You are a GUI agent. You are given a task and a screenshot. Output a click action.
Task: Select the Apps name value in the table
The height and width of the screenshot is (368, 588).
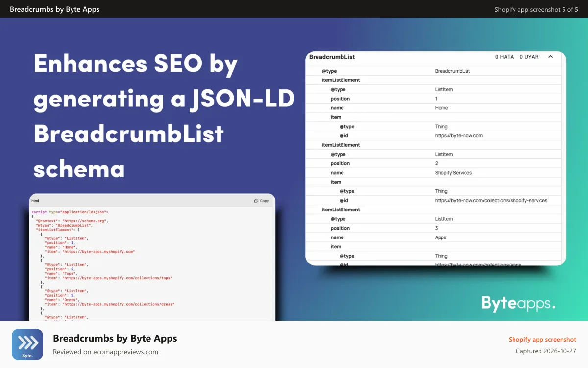click(441, 237)
